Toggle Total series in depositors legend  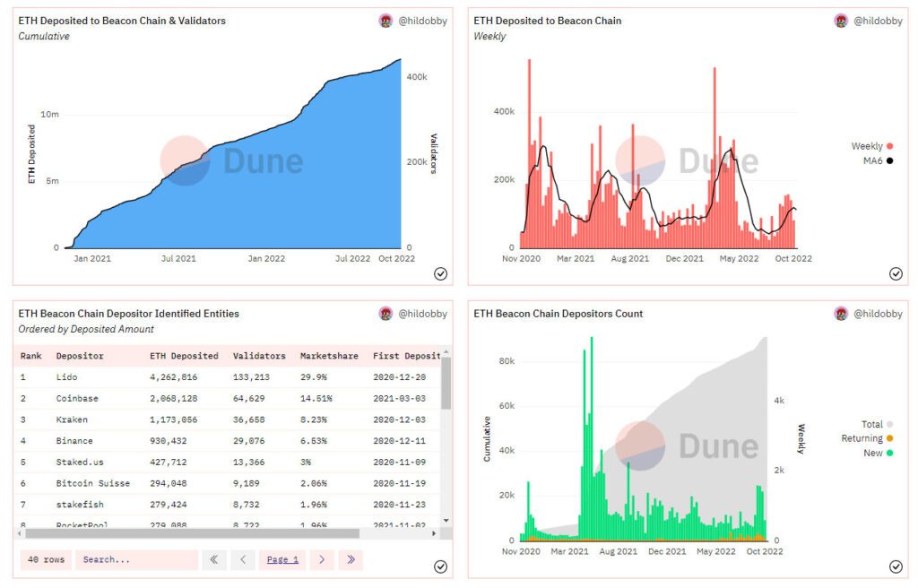click(877, 424)
